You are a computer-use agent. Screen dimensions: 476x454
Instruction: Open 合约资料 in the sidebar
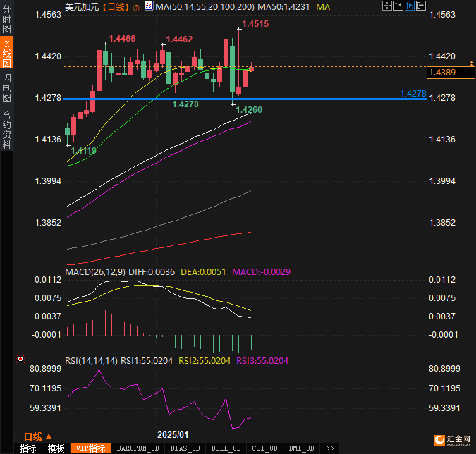point(7,129)
